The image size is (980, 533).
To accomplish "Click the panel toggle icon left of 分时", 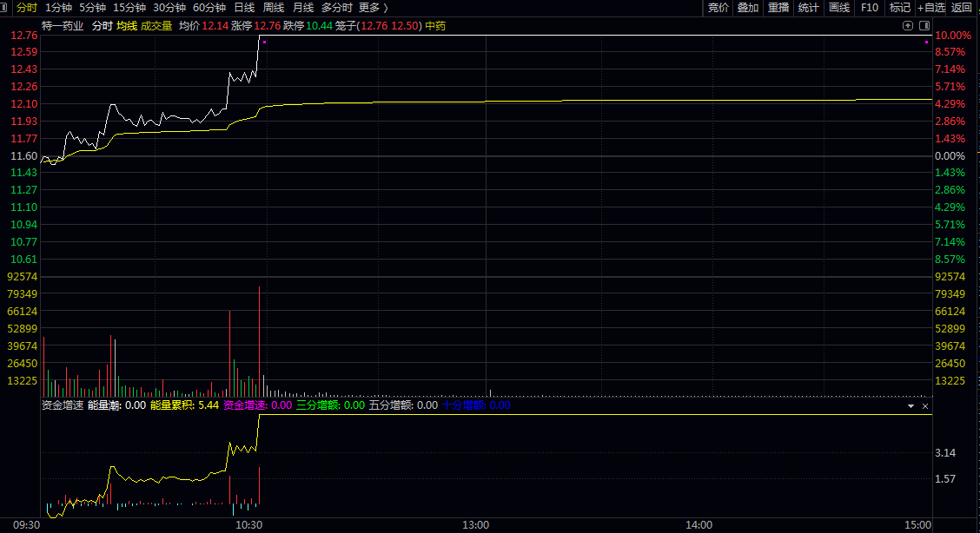I will click(x=3, y=8).
